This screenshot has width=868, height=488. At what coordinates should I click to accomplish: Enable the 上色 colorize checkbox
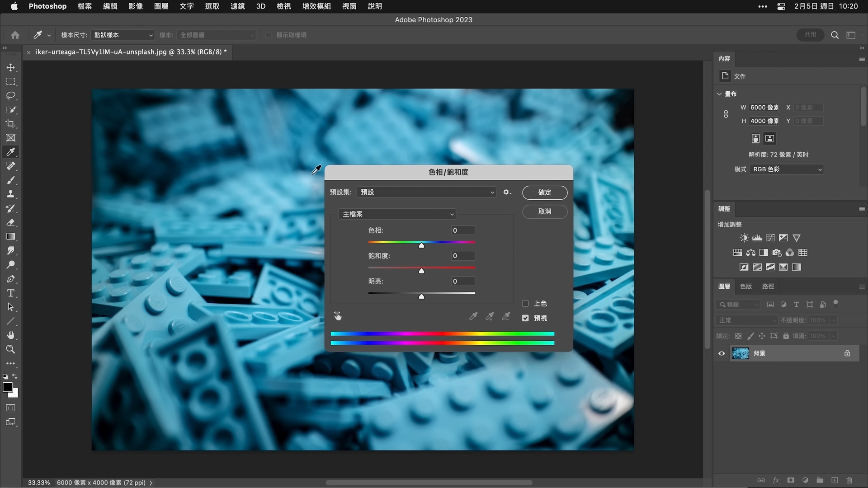point(525,304)
